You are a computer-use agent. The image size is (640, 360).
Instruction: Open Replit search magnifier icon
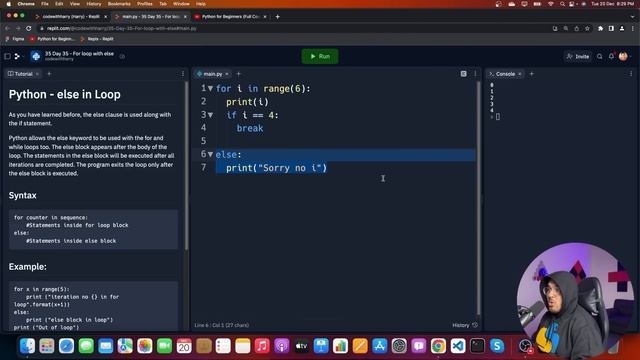600,56
